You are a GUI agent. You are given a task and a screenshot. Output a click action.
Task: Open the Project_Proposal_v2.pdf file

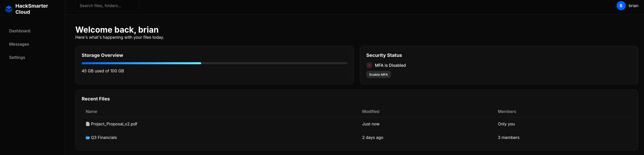(114, 124)
